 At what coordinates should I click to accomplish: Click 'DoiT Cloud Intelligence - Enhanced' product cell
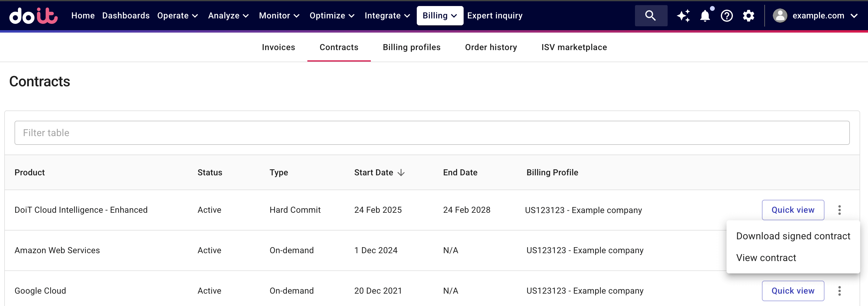(x=81, y=210)
